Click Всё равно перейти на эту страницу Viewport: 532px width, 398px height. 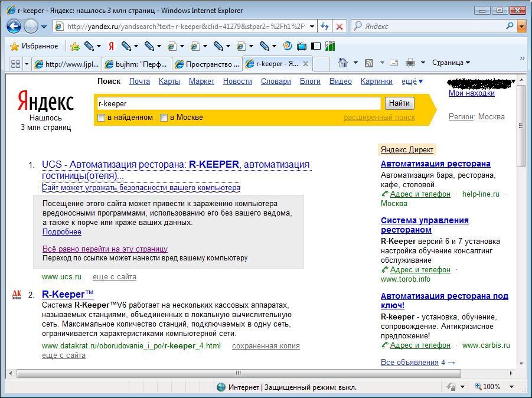105,249
